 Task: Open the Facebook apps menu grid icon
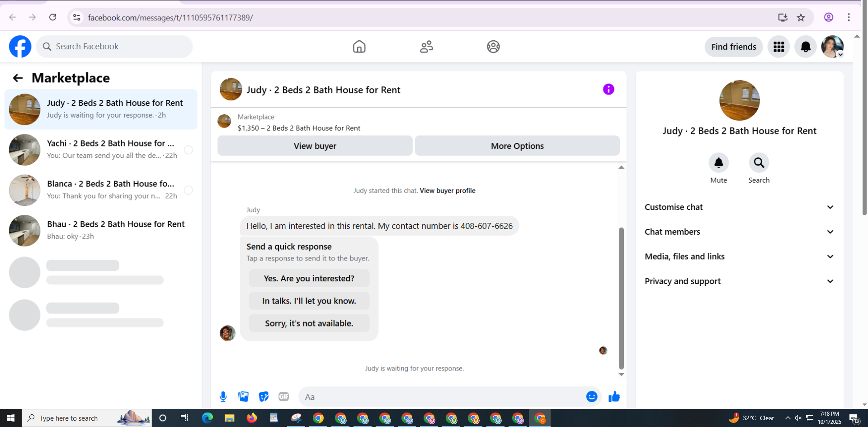778,47
